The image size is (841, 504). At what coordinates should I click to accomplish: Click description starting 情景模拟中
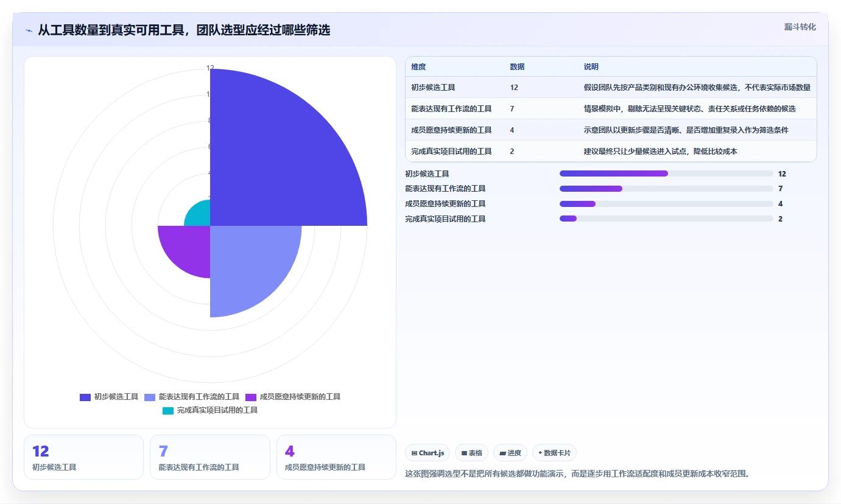click(689, 109)
